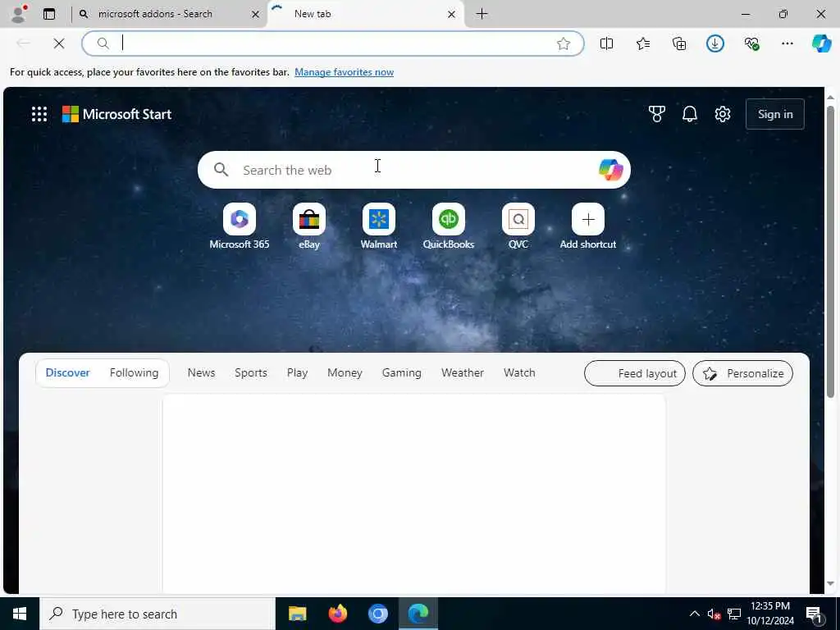The width and height of the screenshot is (840, 630).
Task: Click the Search the web field
Action: pyautogui.click(x=413, y=170)
